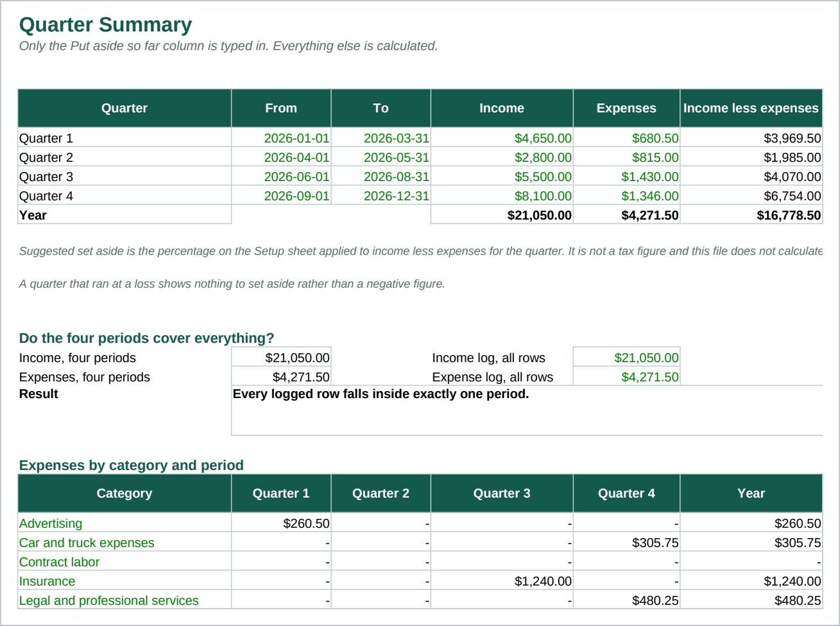Screen dimensions: 840x626
Task: Click the heading about four periods coverage
Action: click(x=146, y=338)
